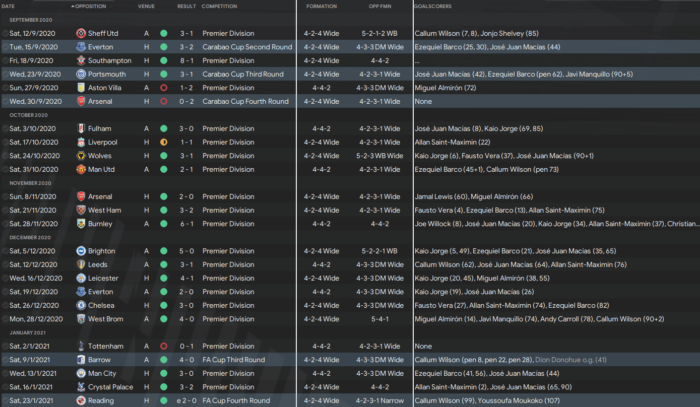Click goalscorers text for the Leicester match
Viewport: 700px width, 407px height.
[x=482, y=278]
